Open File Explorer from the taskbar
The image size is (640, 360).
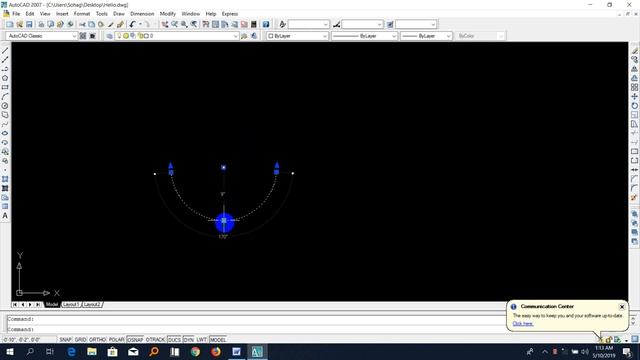(92, 351)
